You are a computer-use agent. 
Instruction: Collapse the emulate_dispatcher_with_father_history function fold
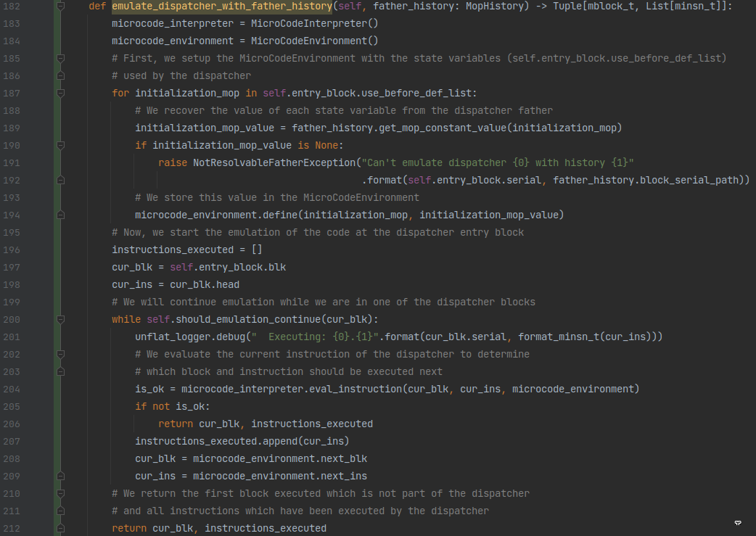coord(60,6)
